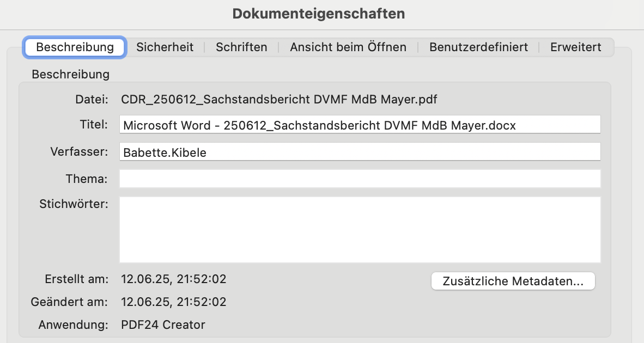Open the Schriften tab
Viewport: 644px width, 343px height.
coord(241,47)
